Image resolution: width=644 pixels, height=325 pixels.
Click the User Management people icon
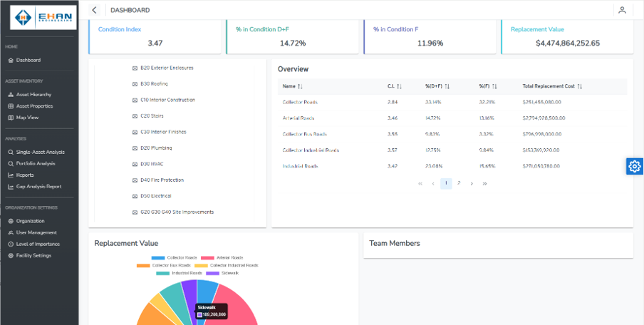[11, 232]
